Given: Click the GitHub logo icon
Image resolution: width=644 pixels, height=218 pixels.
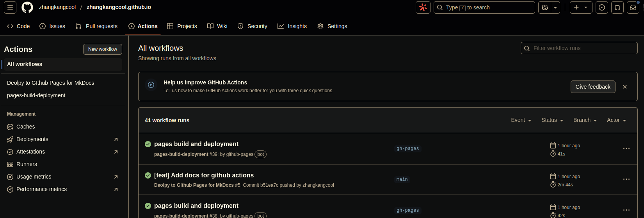Looking at the screenshot, I should pyautogui.click(x=27, y=7).
